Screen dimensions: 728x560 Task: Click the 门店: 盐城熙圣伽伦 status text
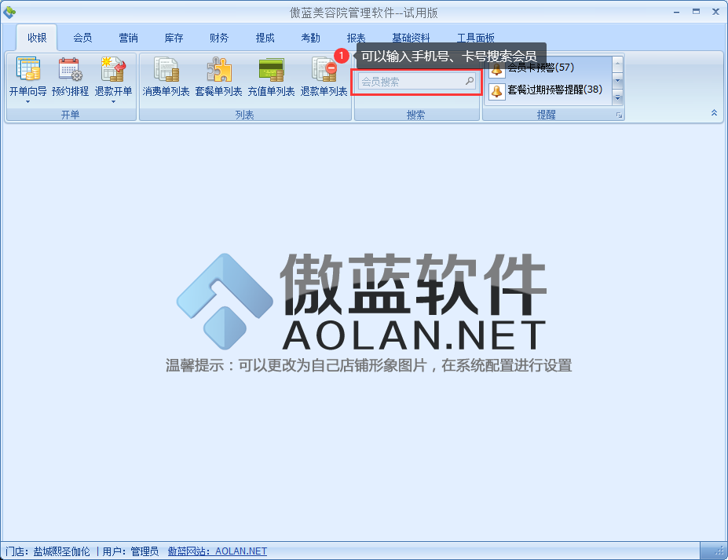coord(48,551)
